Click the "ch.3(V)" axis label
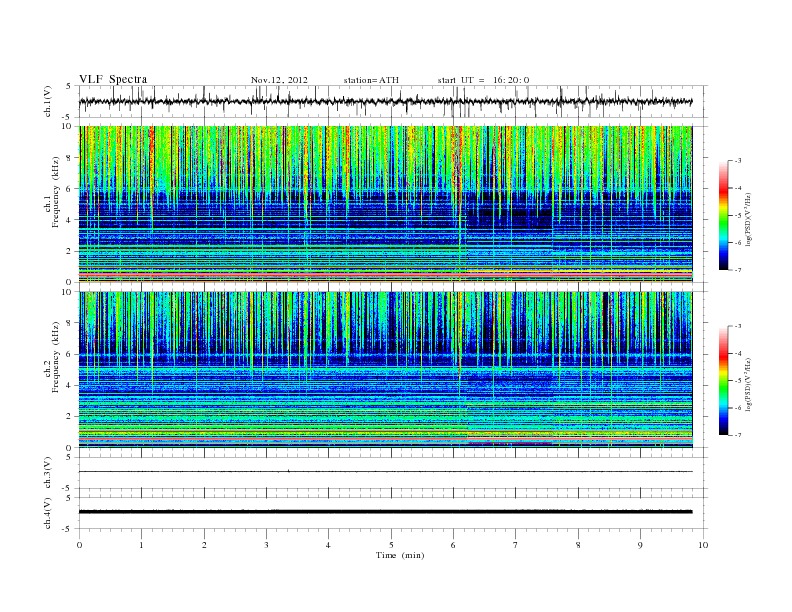The image size is (792, 612). coord(48,473)
